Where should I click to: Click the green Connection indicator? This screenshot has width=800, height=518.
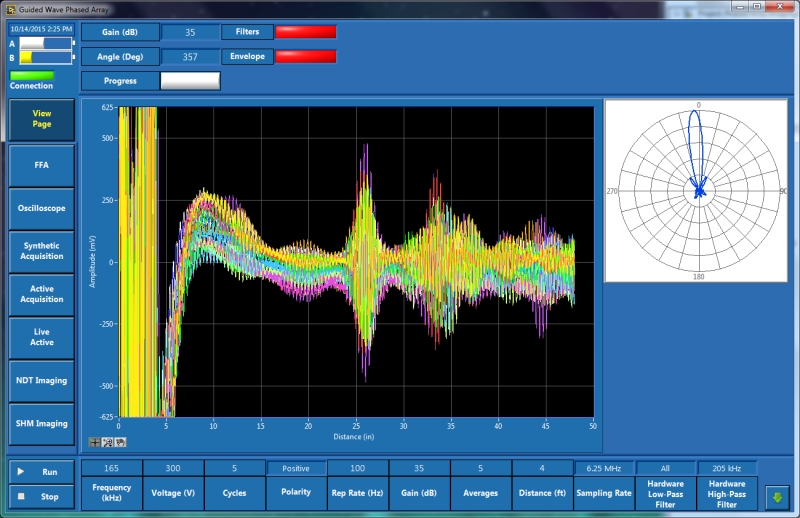coord(31,75)
